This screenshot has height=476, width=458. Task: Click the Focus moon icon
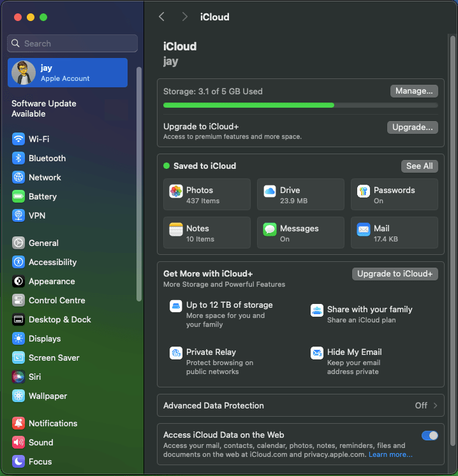click(18, 461)
